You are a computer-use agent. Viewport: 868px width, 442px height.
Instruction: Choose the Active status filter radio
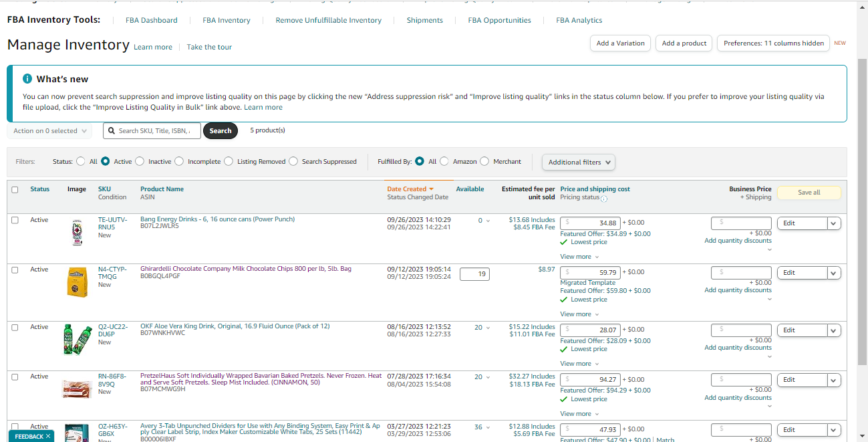(106, 161)
